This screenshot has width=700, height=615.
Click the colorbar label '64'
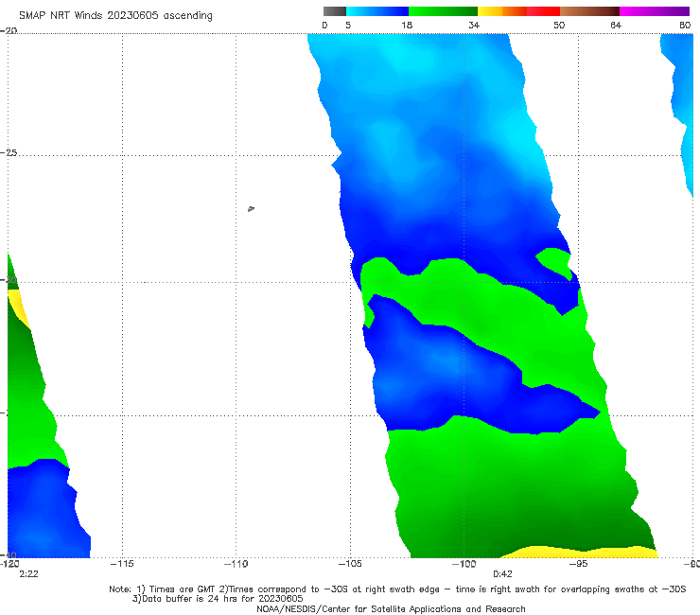(x=616, y=25)
